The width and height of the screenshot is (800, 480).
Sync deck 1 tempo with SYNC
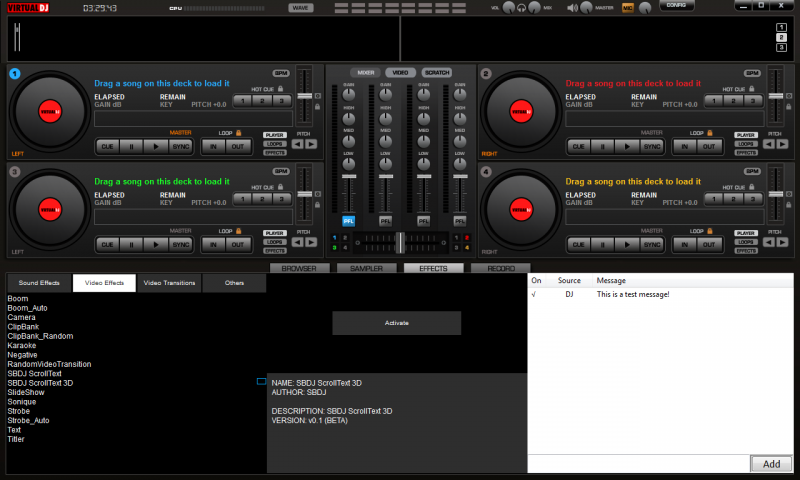coord(181,146)
